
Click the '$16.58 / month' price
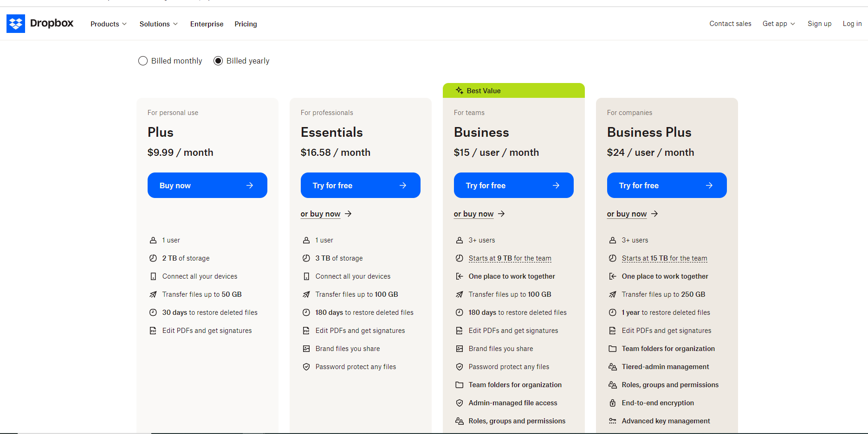pyautogui.click(x=336, y=153)
